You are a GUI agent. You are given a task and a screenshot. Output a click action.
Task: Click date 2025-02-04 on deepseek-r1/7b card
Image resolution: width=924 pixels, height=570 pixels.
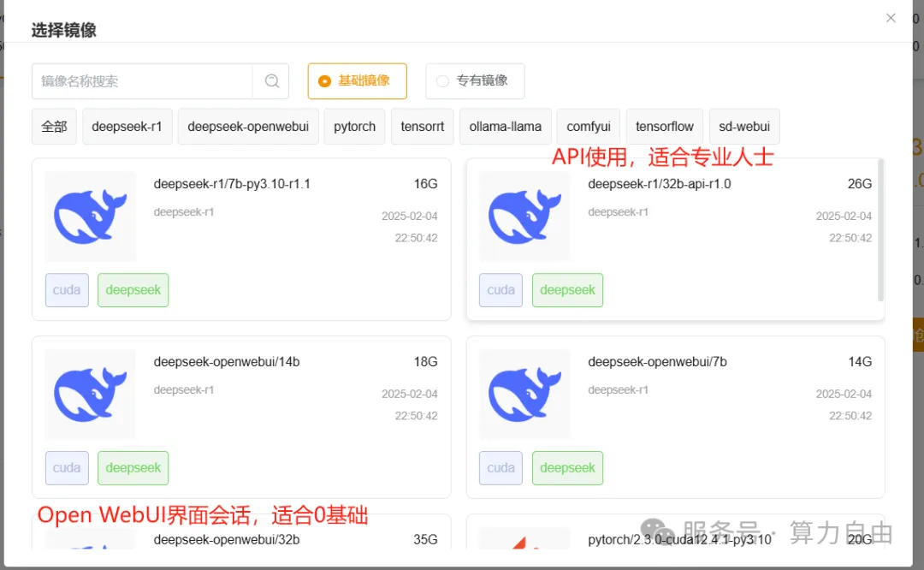(410, 217)
